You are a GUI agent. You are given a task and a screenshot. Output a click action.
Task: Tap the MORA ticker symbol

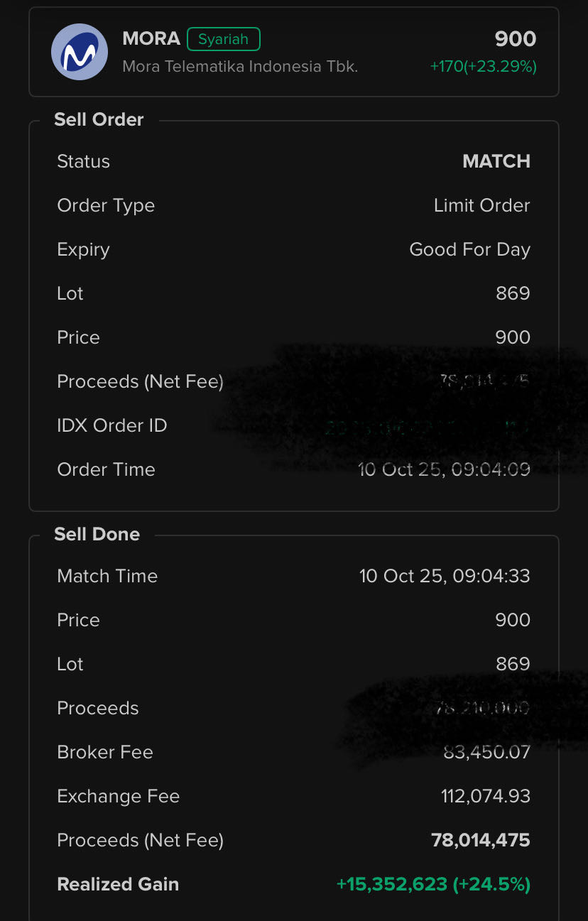[151, 38]
